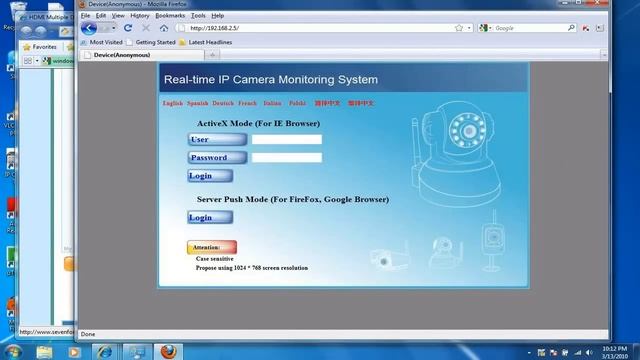Switch language to Deutsch
Image resolution: width=640 pixels, height=360 pixels.
(223, 103)
